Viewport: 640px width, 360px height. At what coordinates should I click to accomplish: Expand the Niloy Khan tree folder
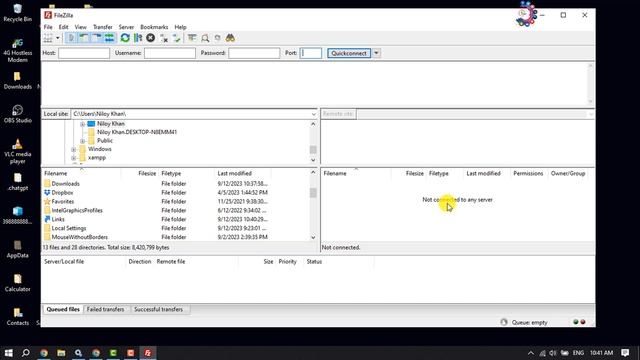82,124
